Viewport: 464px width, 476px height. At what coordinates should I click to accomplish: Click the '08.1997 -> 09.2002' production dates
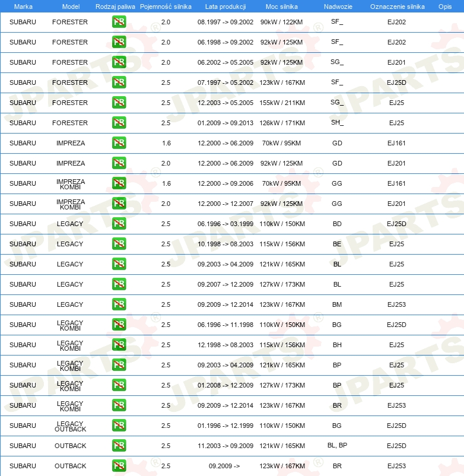coord(225,22)
